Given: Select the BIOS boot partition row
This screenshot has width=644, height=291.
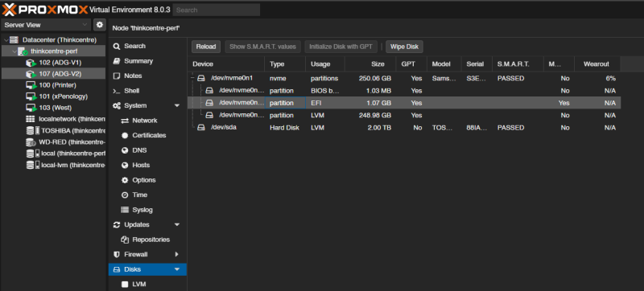Looking at the screenshot, I should coord(404,91).
